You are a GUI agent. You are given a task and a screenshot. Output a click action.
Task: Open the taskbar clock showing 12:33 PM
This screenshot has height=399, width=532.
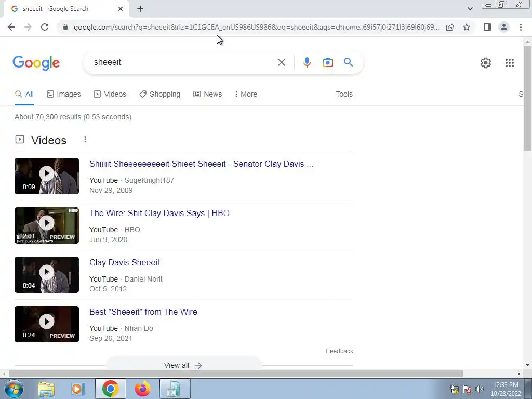click(506, 389)
